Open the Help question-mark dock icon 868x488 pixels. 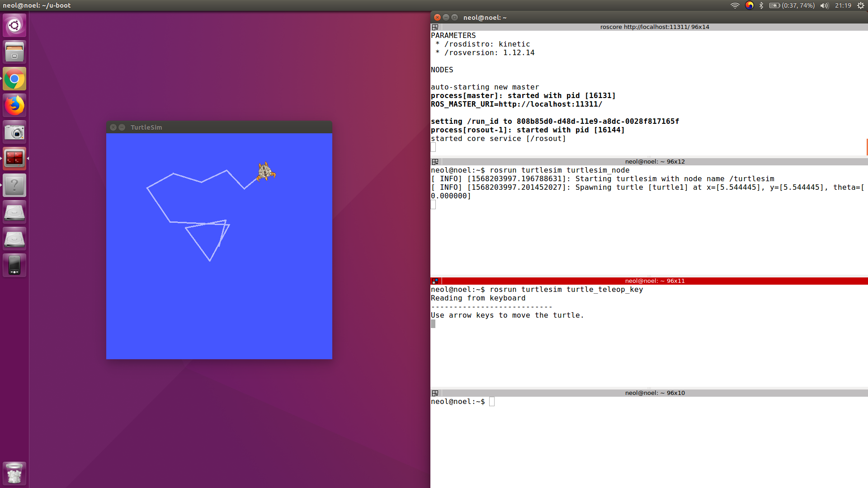(x=14, y=185)
